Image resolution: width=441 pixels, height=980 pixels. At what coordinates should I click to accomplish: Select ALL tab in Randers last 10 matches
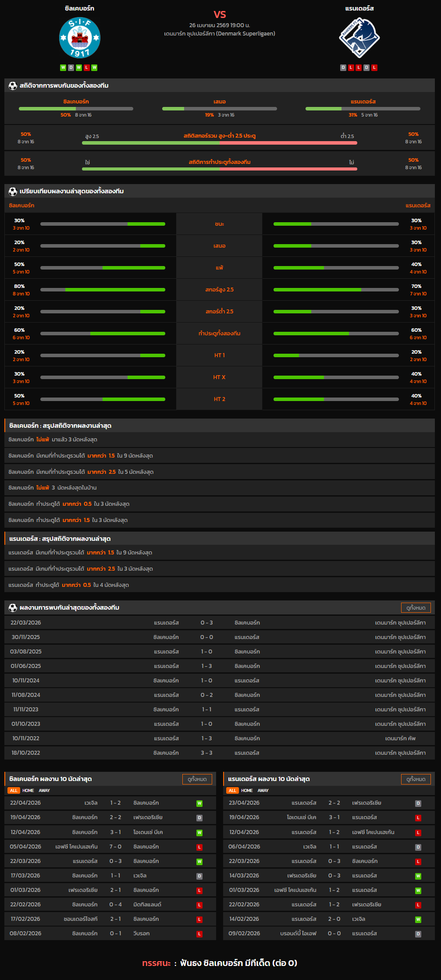pyautogui.click(x=232, y=791)
